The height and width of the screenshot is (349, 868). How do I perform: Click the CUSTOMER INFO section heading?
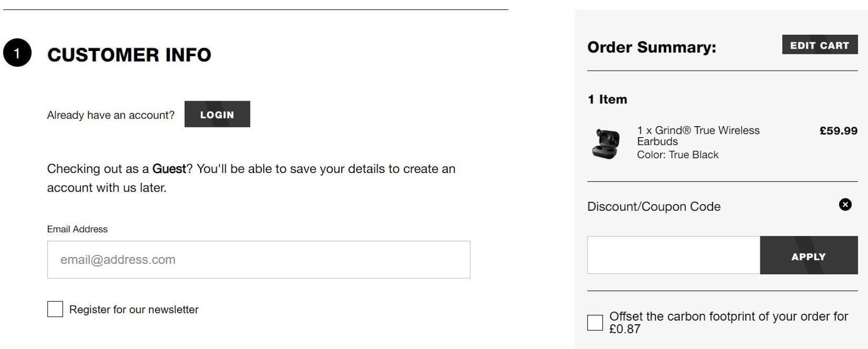129,55
